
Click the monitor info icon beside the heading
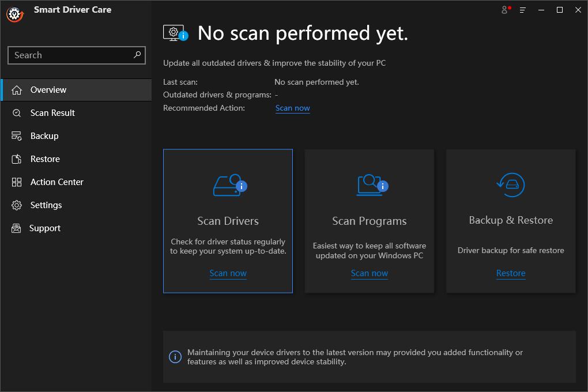tap(175, 33)
